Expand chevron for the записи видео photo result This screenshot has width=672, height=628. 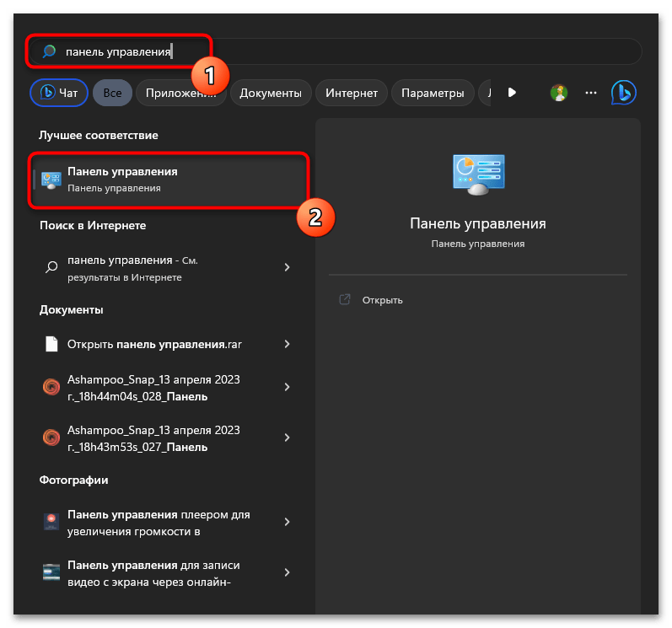288,572
